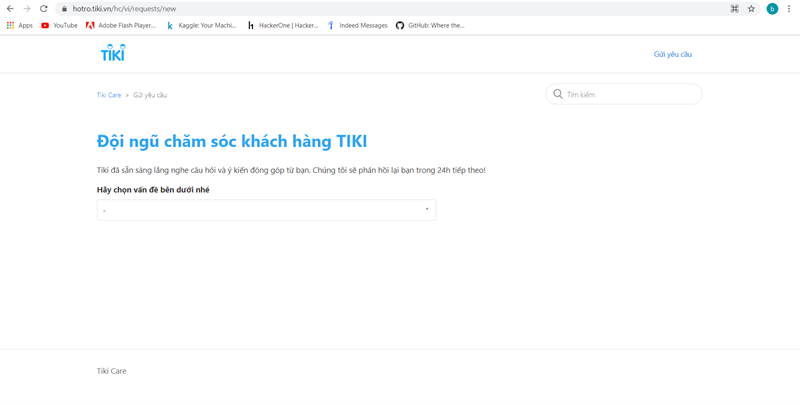Click the address bar URL
This screenshot has height=405, width=800.
click(124, 9)
